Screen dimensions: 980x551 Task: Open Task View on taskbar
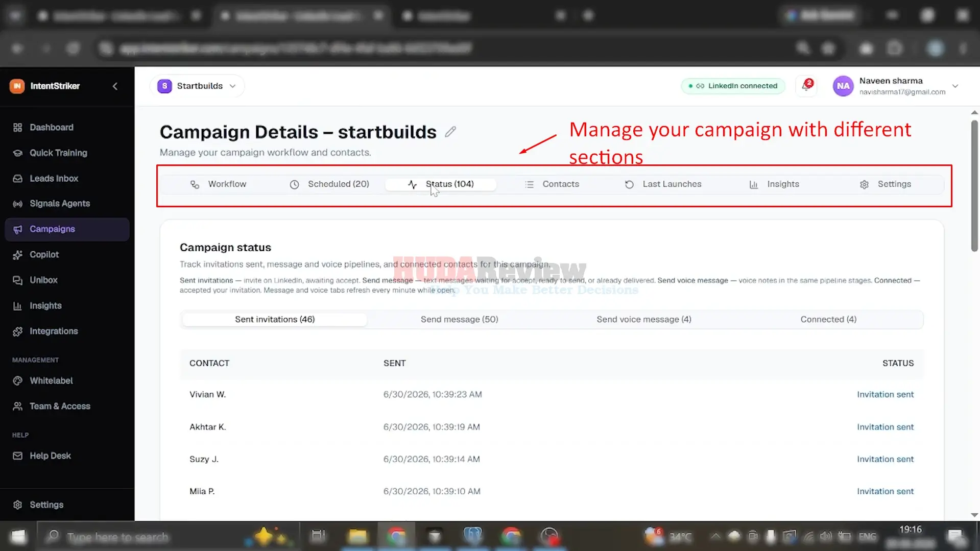[x=318, y=536]
